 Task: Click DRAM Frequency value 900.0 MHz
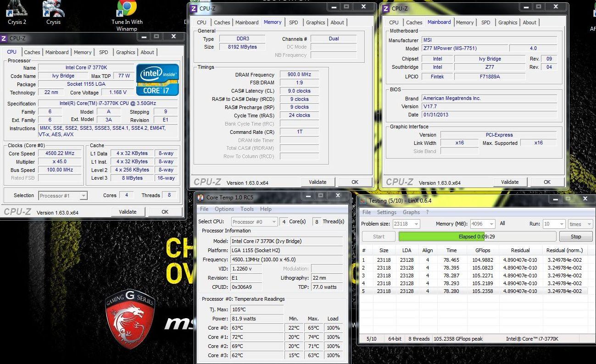[x=299, y=75]
